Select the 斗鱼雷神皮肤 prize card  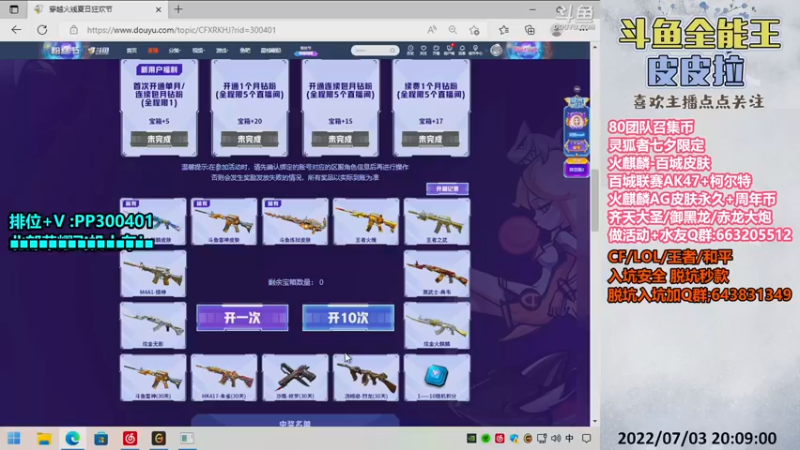click(x=224, y=222)
